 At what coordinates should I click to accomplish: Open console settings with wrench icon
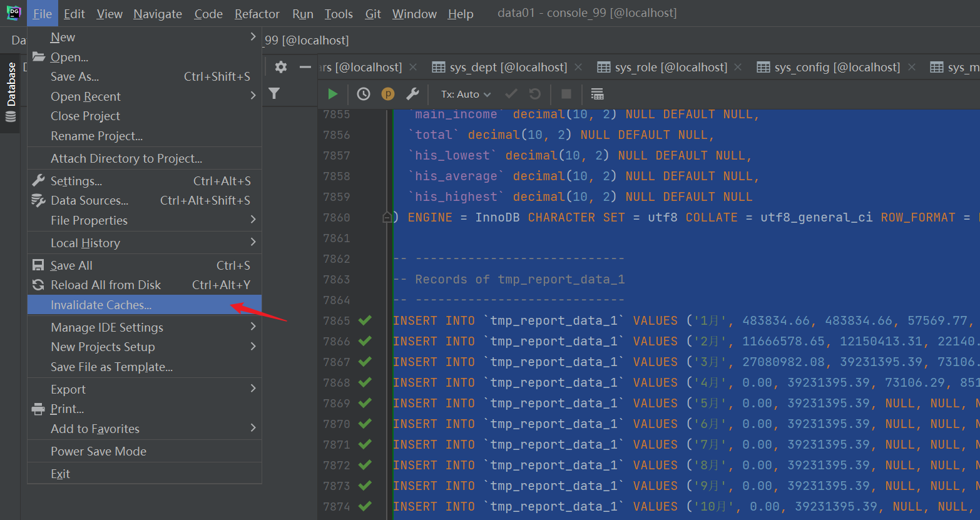[x=412, y=94]
